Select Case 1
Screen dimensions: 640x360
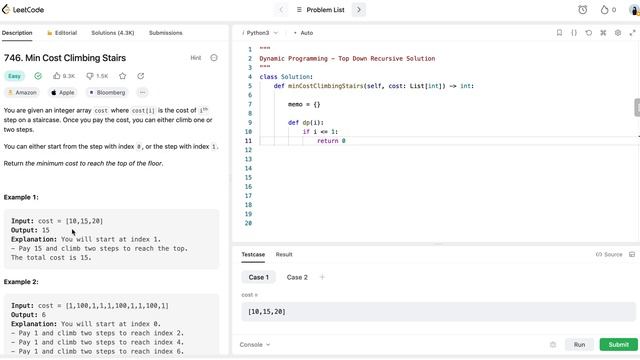click(x=259, y=277)
